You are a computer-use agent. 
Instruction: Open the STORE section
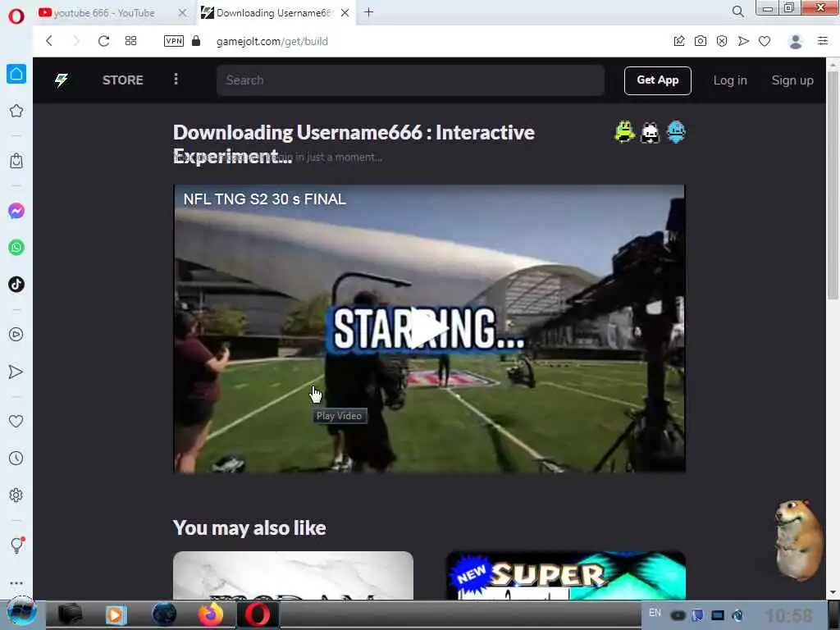pos(123,80)
